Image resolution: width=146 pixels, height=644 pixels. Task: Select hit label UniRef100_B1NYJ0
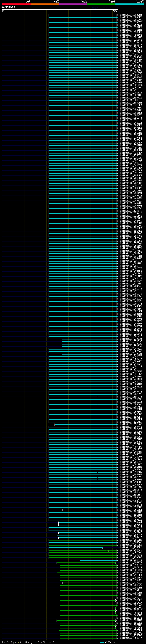coord(131,42)
